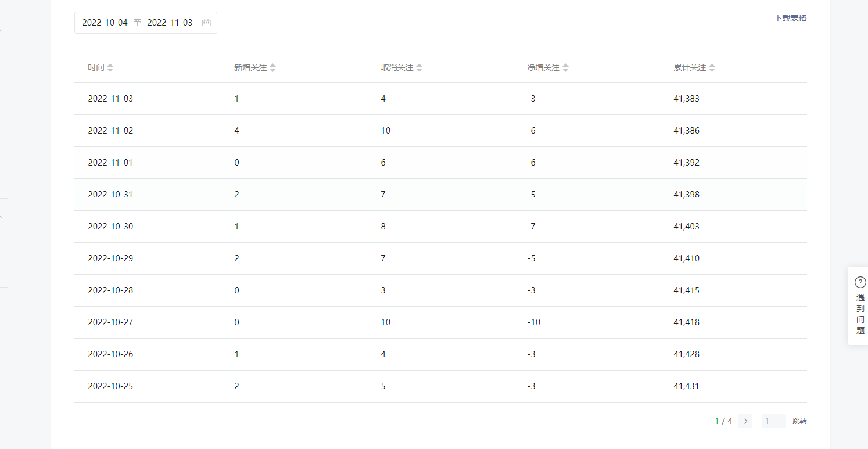Screen dimensions: 868x449
Task: Click new follows value for 2022-10-26
Action: coord(236,354)
